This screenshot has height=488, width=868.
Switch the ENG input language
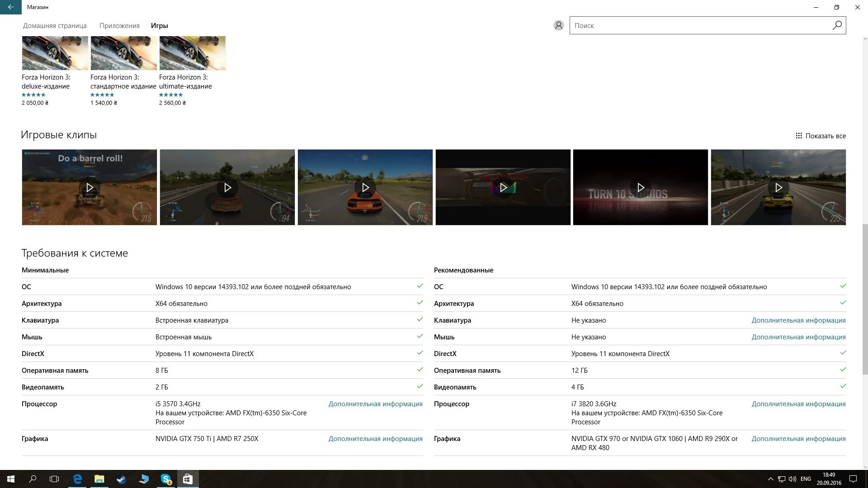pos(806,479)
